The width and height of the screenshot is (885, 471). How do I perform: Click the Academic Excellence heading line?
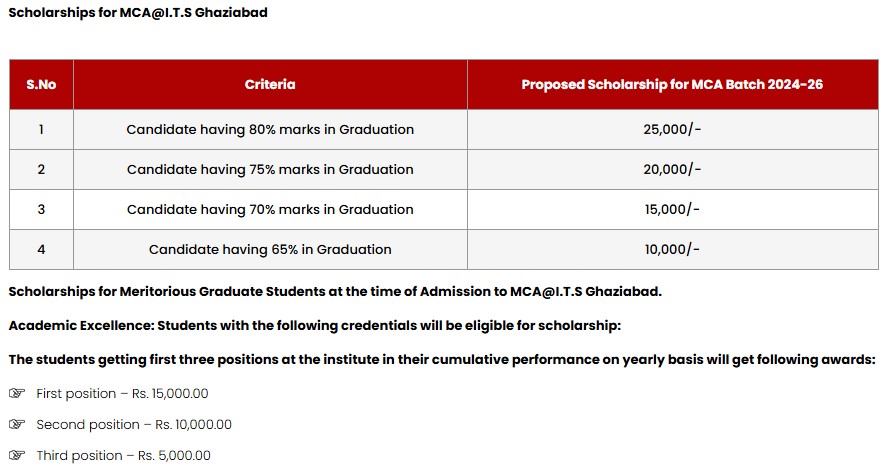click(x=314, y=326)
